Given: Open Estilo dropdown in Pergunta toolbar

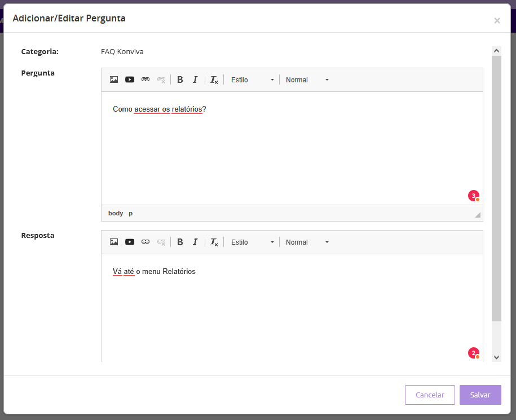Looking at the screenshot, I should tap(252, 80).
